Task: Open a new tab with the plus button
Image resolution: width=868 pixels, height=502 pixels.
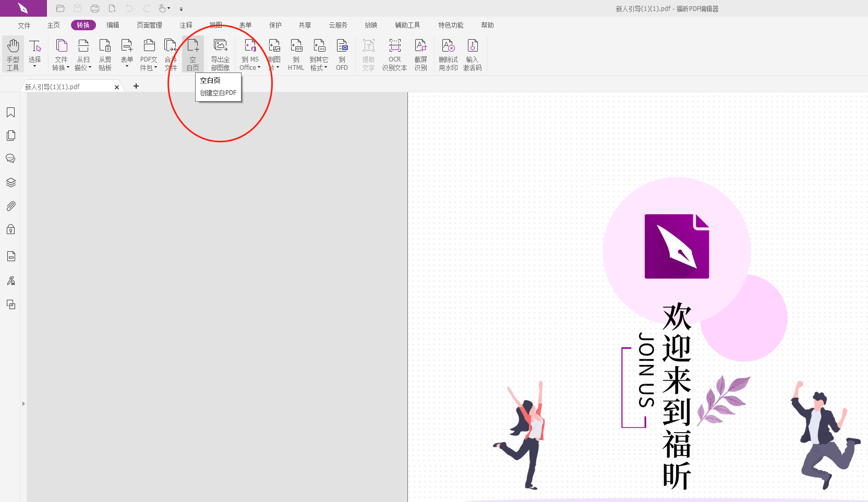Action: [136, 86]
